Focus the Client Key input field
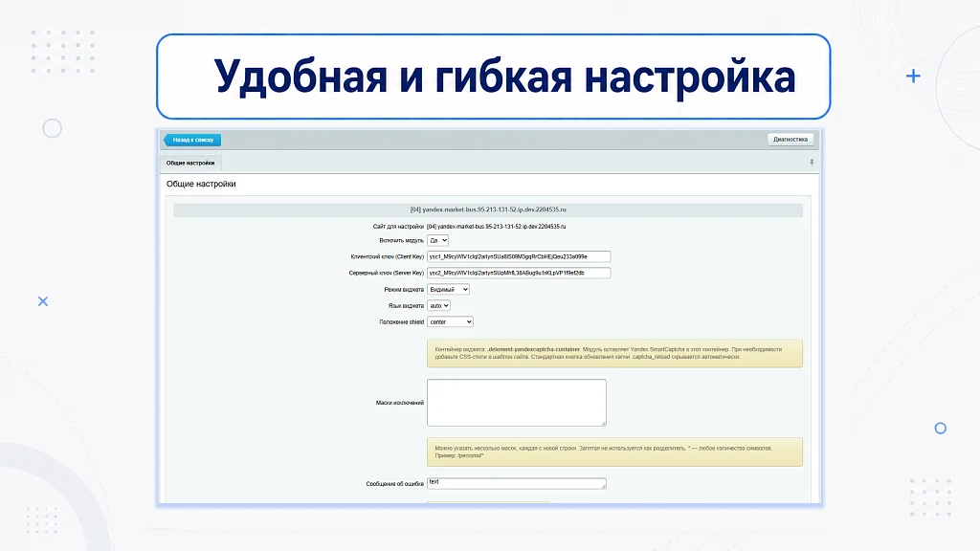980x551 pixels. (x=519, y=256)
